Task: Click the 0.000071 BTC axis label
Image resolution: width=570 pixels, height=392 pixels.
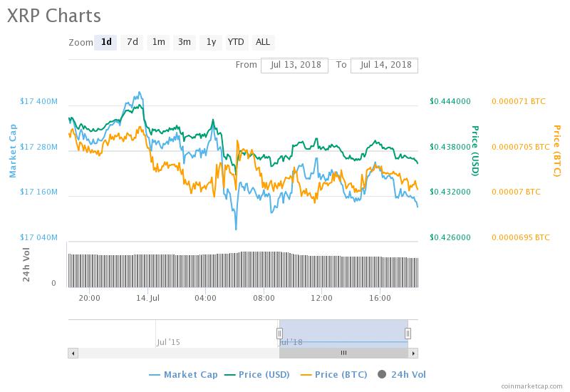Action: tap(519, 101)
